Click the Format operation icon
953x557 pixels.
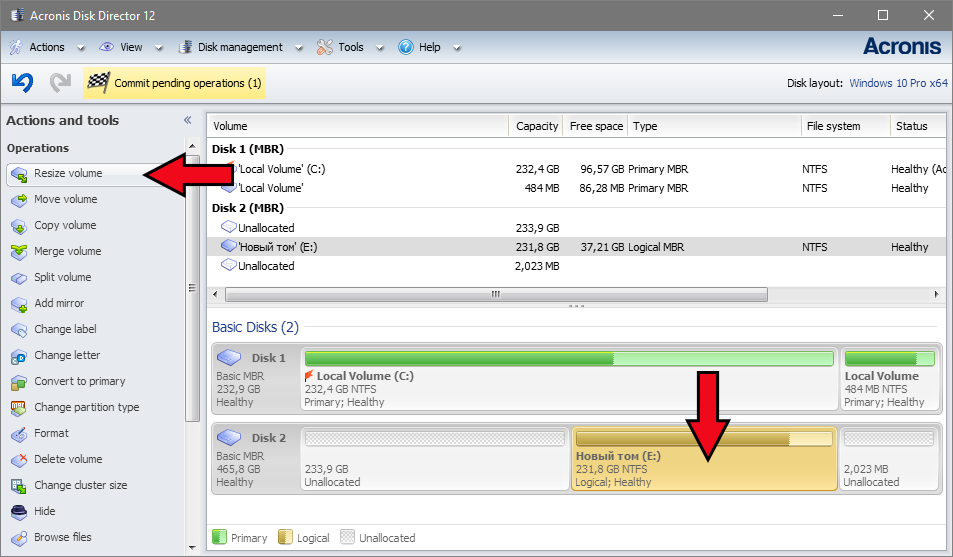(18, 434)
